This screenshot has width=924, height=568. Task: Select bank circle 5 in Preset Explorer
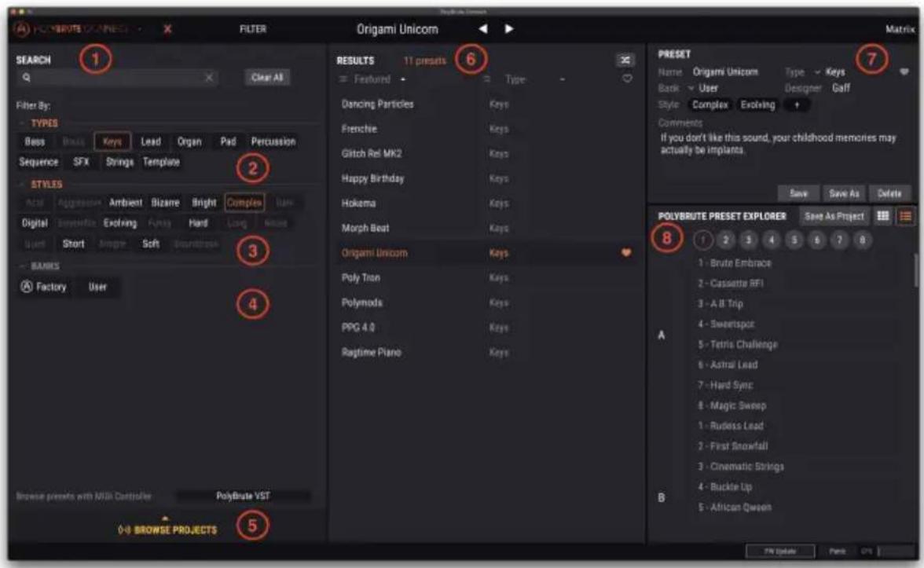point(794,240)
